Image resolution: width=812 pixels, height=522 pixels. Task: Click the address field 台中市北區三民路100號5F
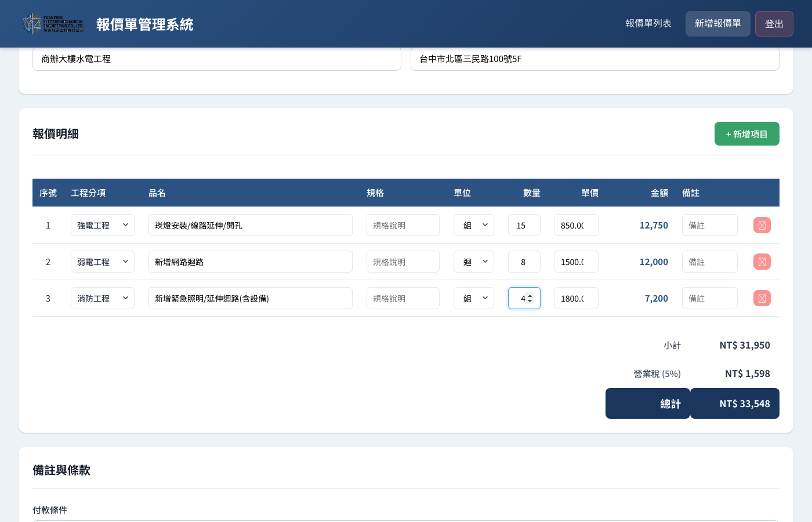(x=595, y=59)
